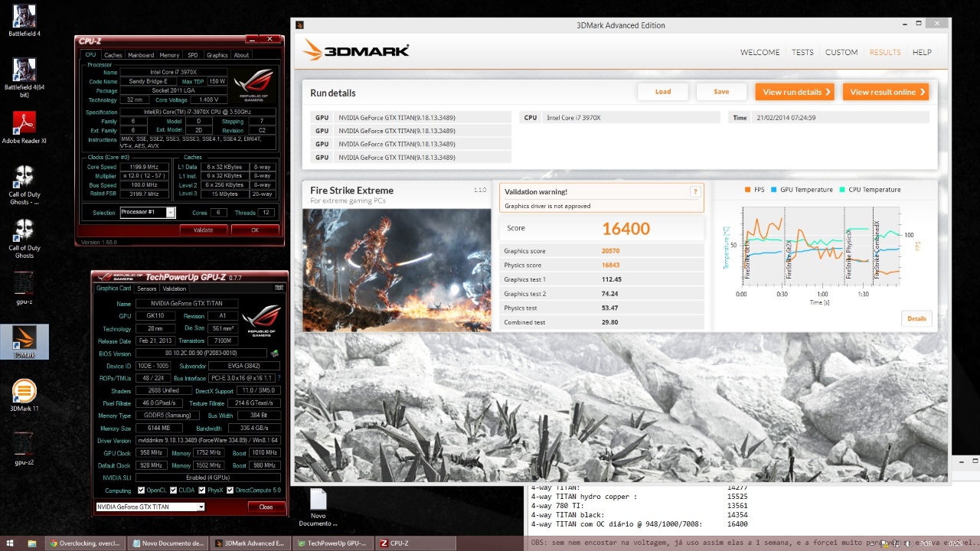Click FPS orange legend swatch
This screenshot has height=551, width=980.
(747, 190)
